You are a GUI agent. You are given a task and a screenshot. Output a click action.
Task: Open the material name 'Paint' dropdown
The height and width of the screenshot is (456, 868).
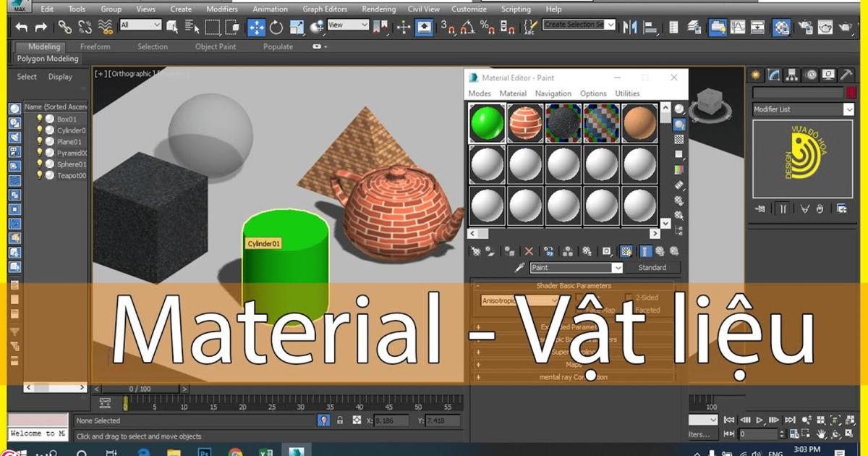click(576, 268)
